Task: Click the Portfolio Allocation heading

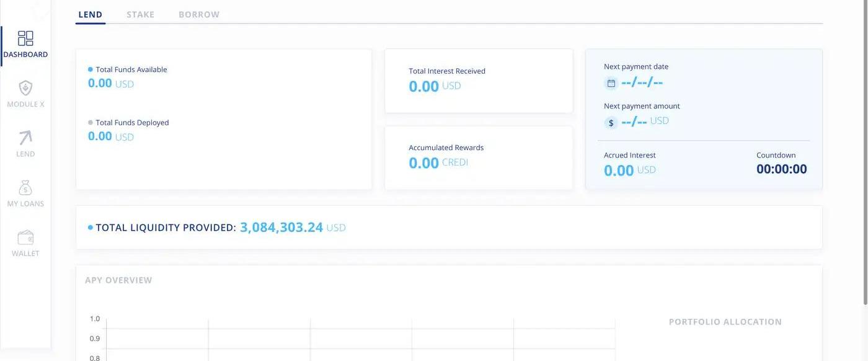Action: (725, 322)
